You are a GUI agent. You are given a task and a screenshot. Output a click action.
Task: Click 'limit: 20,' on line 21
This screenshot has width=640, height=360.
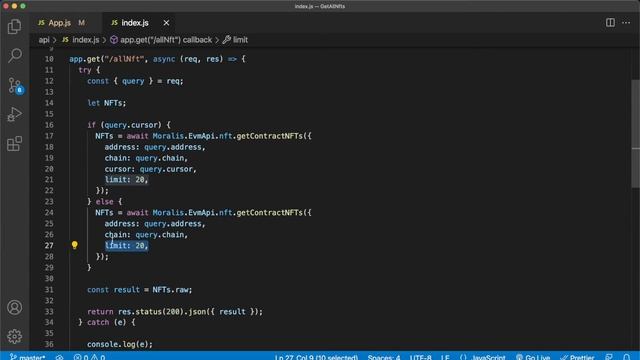(127, 180)
